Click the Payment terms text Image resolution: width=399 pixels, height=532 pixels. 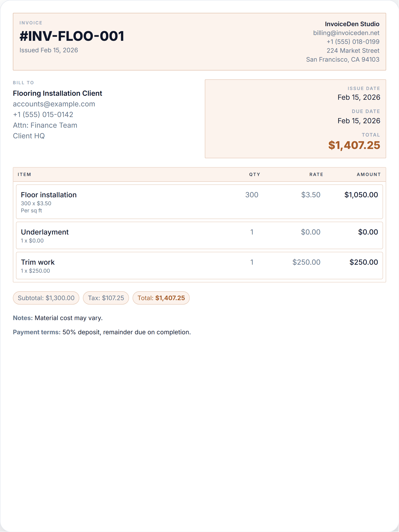(102, 332)
